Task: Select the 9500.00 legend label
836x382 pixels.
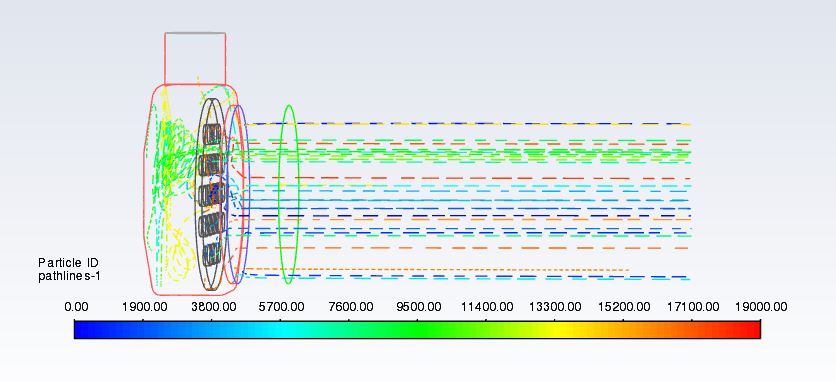Action: pos(417,307)
